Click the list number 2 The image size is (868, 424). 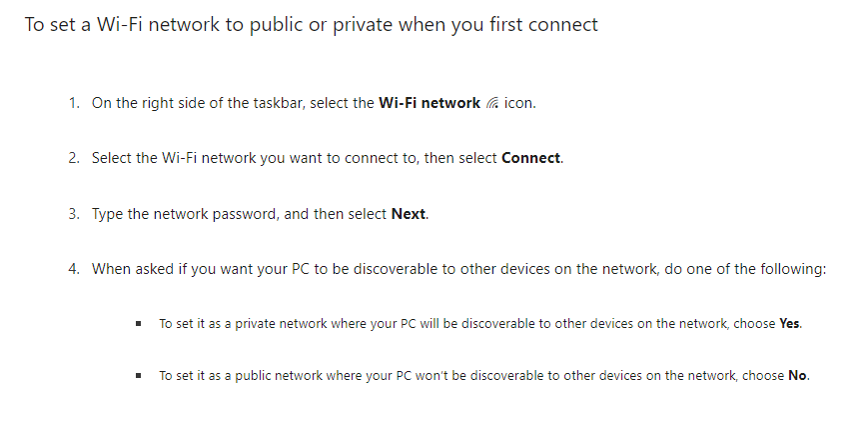tap(73, 158)
